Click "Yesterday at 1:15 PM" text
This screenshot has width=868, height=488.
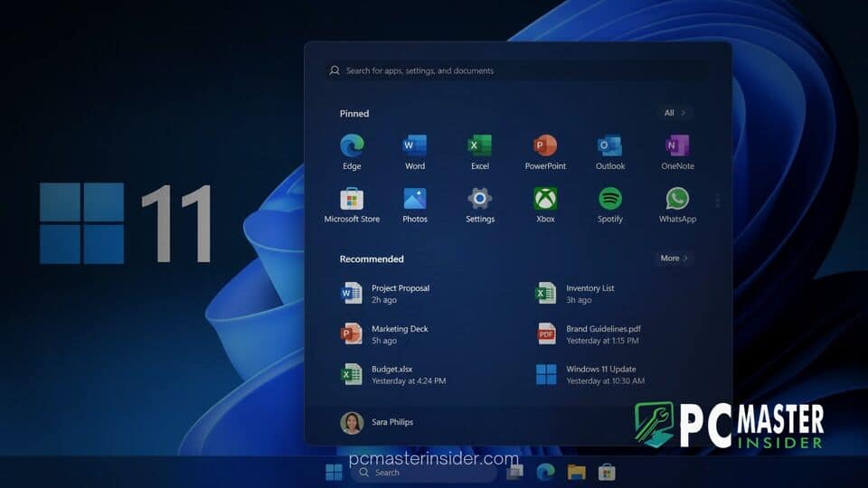[602, 341]
